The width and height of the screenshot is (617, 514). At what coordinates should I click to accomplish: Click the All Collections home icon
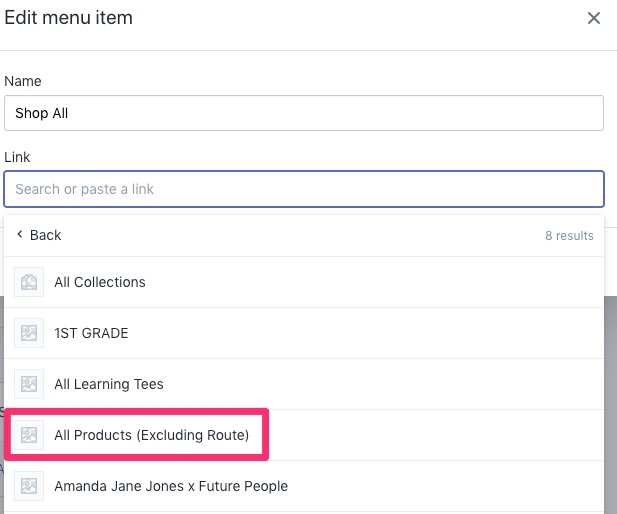point(29,282)
